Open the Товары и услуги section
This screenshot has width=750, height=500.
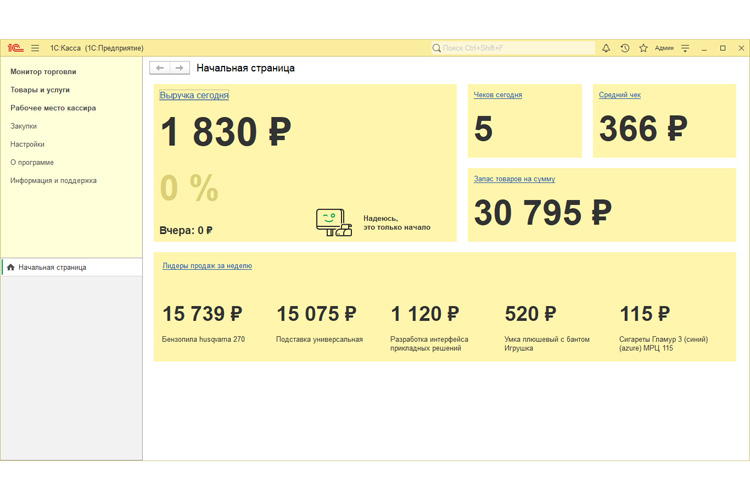[40, 90]
